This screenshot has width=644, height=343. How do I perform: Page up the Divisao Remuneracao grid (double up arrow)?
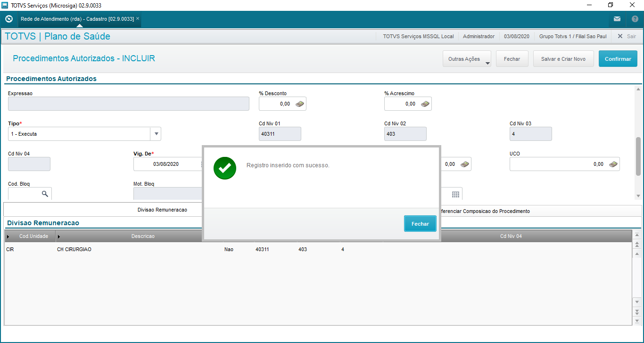click(x=637, y=244)
